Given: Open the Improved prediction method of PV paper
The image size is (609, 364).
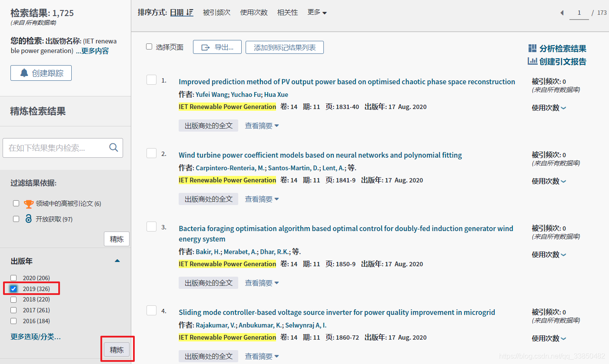Looking at the screenshot, I should pos(347,82).
